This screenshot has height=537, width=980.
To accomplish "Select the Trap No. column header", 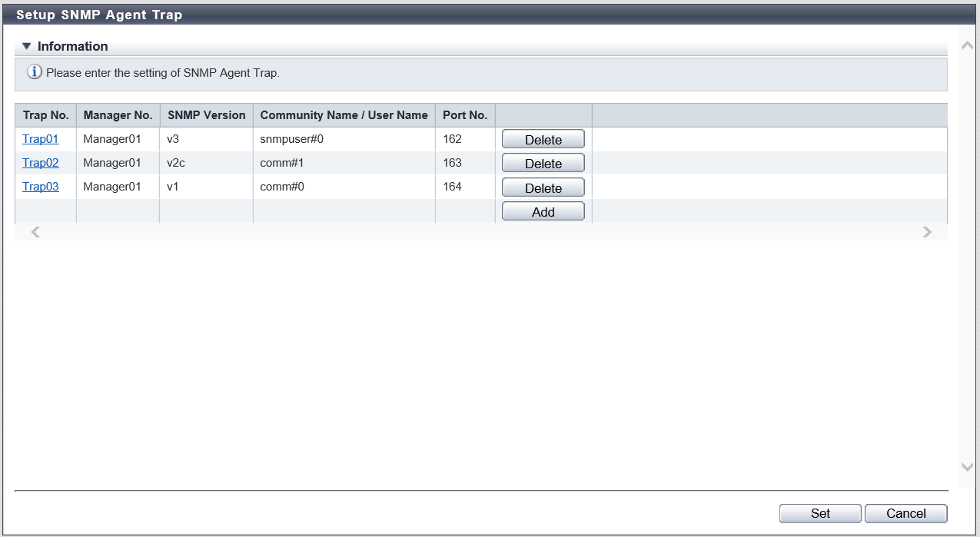I will 45,115.
